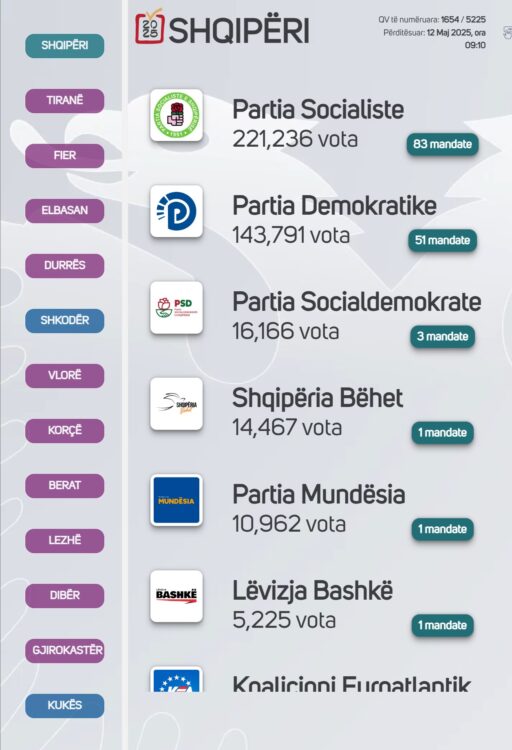The width and height of the screenshot is (512, 750).
Task: Select the KUKËS region button
Action: click(65, 706)
